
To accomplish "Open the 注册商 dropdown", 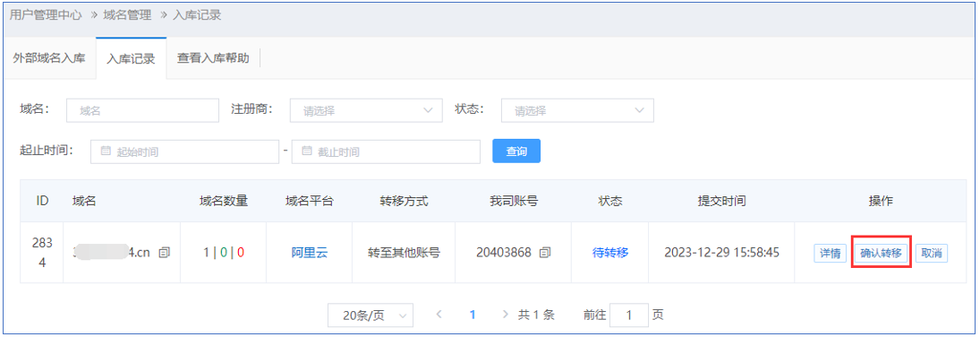I will [366, 110].
